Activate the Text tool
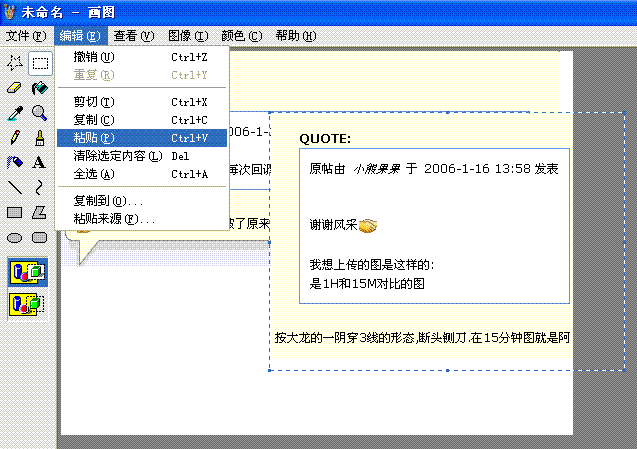The image size is (637, 449). [40, 163]
